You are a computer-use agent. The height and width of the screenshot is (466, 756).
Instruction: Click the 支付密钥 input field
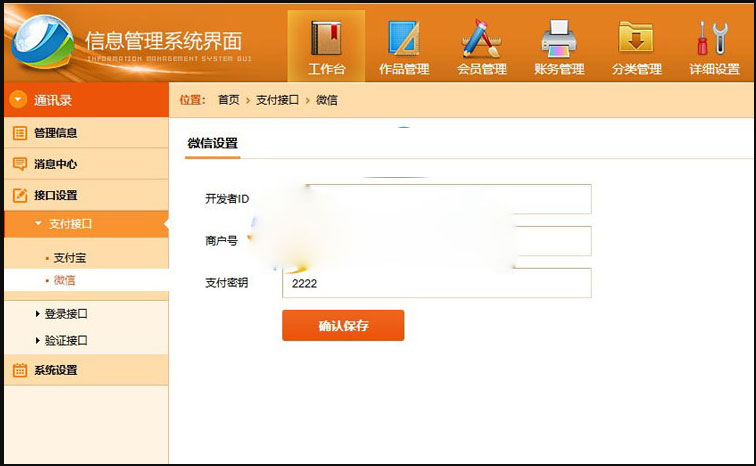437,284
